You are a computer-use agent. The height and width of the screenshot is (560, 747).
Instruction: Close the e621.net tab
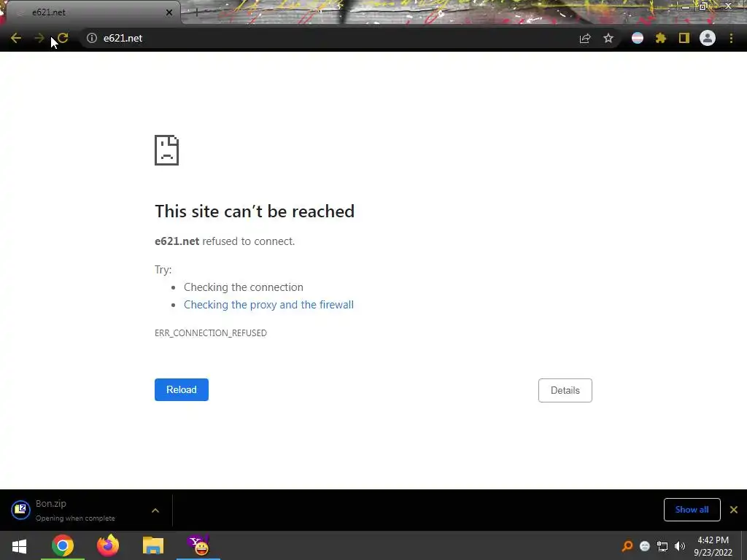(x=169, y=12)
